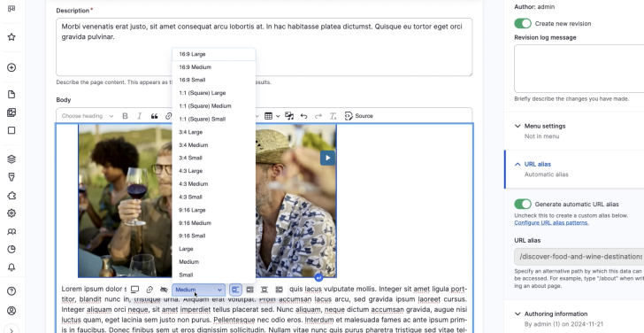Click the sidebar expand chevron at bottom

11,329
